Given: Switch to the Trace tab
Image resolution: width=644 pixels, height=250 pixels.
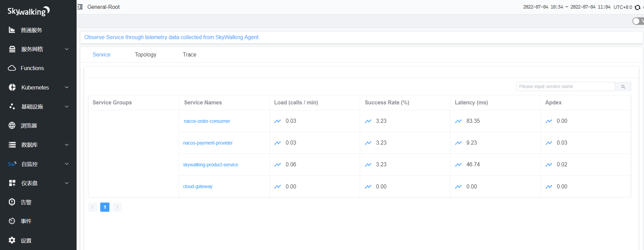Looking at the screenshot, I should coord(189,54).
